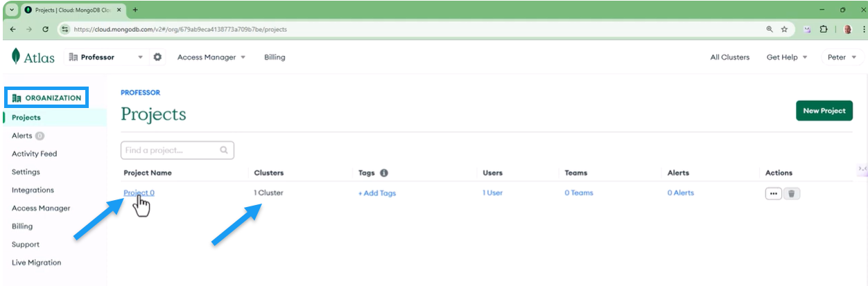The image size is (868, 286).
Task: Open the Project 0 link
Action: (x=139, y=193)
